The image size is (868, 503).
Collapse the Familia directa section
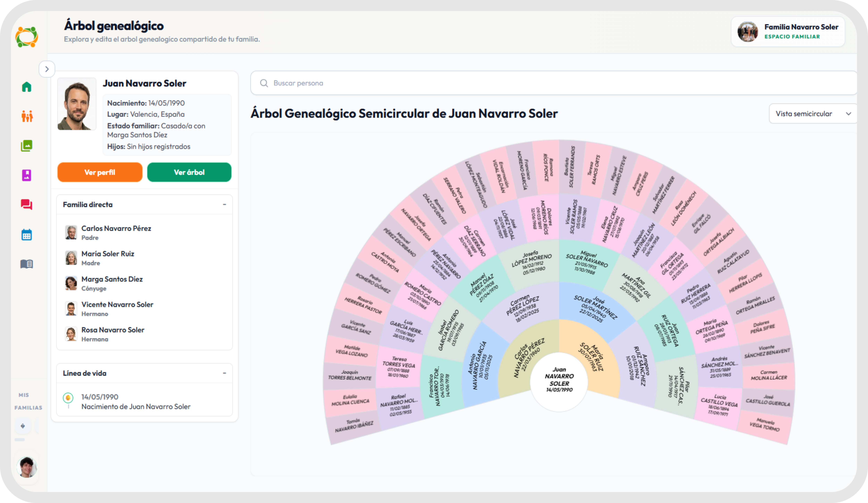pyautogui.click(x=224, y=205)
